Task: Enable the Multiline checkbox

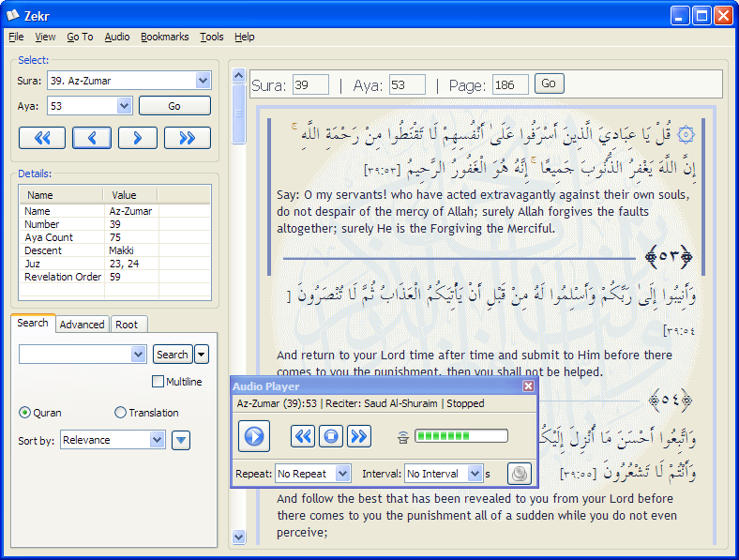Action: (x=158, y=382)
